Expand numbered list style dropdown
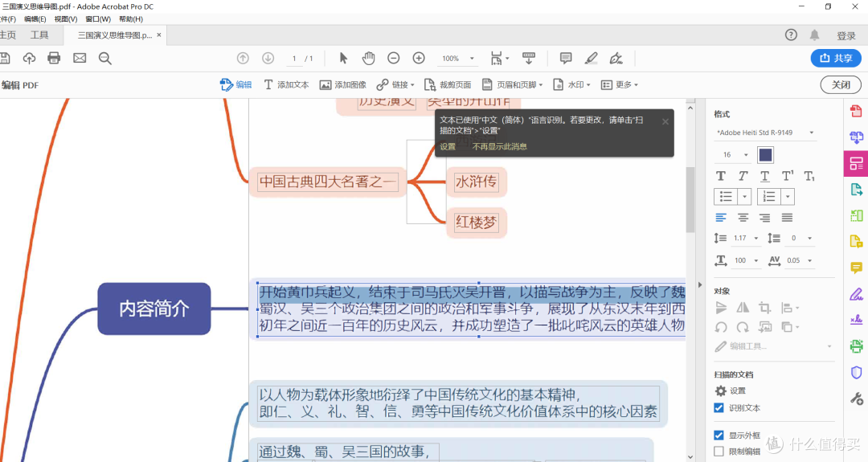 tap(788, 196)
